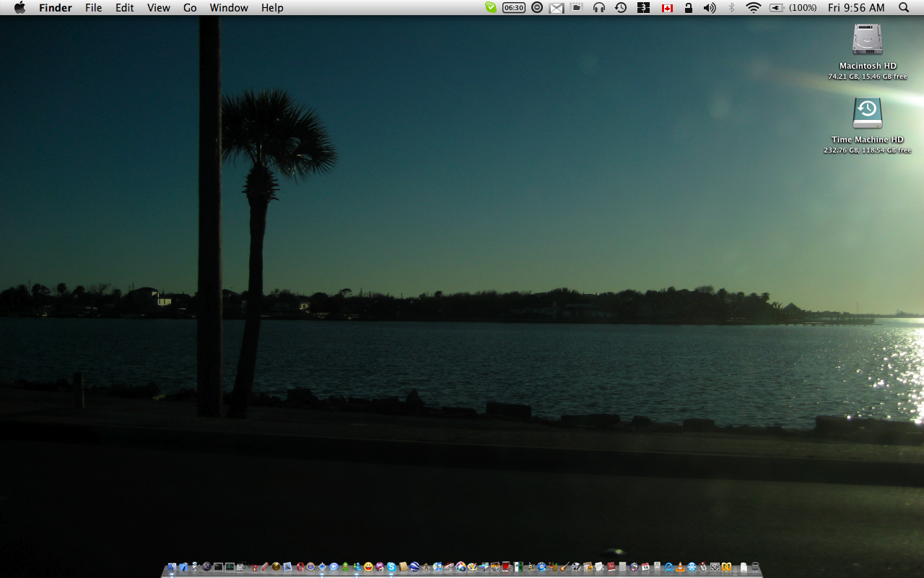Open the Edit menu
This screenshot has width=924, height=578.
click(125, 7)
